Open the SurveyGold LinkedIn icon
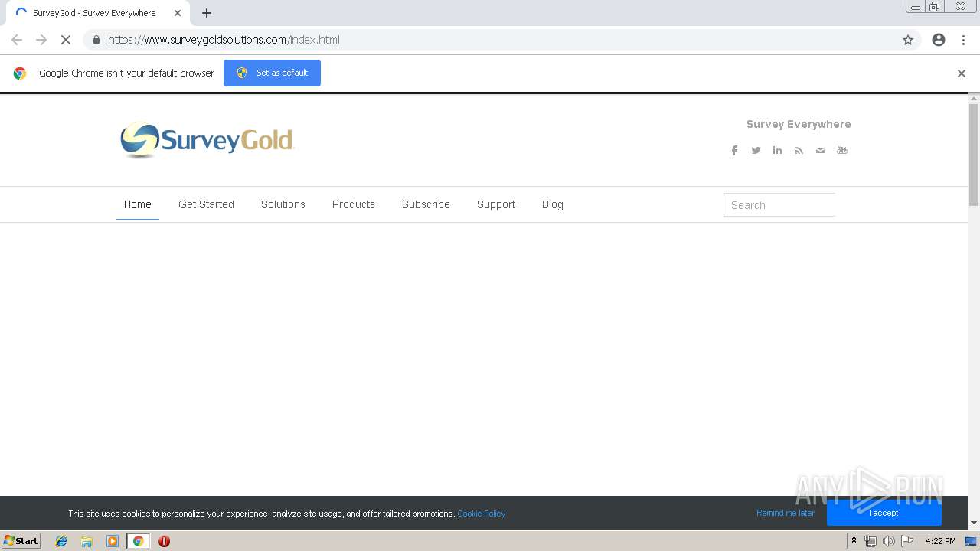 pyautogui.click(x=777, y=151)
